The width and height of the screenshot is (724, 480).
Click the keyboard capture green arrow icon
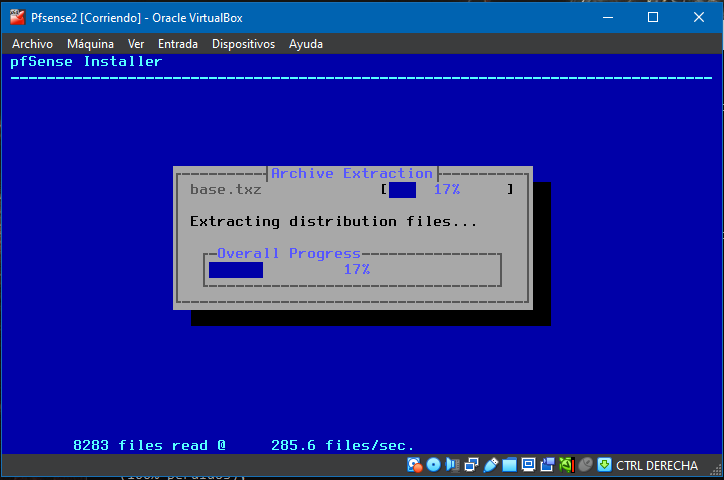(604, 465)
